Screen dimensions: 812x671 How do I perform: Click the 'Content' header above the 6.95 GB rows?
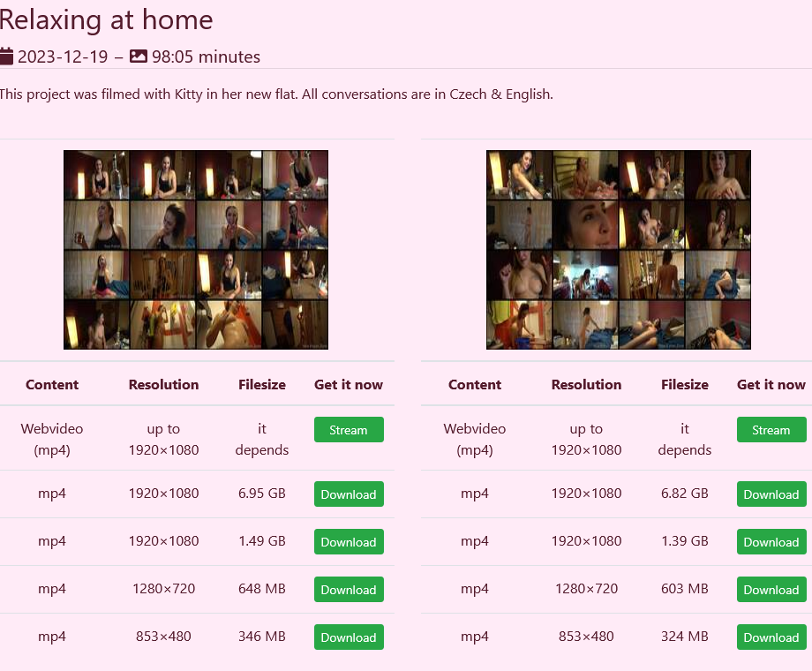pos(52,384)
